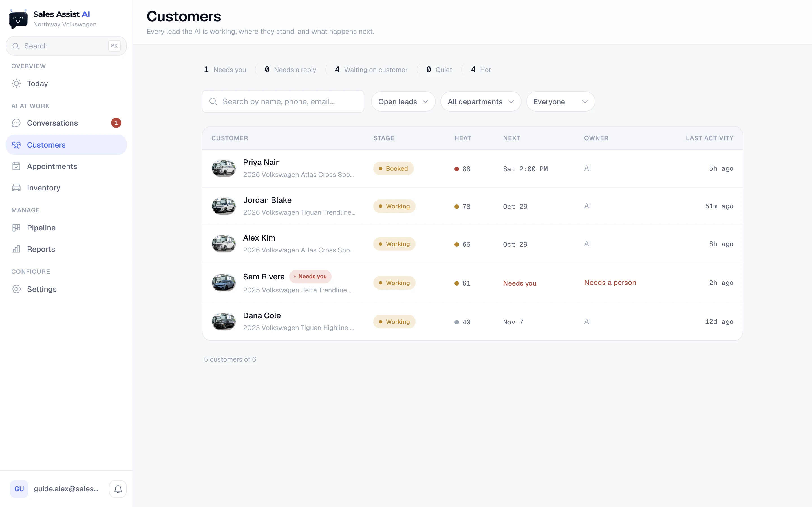Open Settings gear icon in sidebar

click(16, 289)
